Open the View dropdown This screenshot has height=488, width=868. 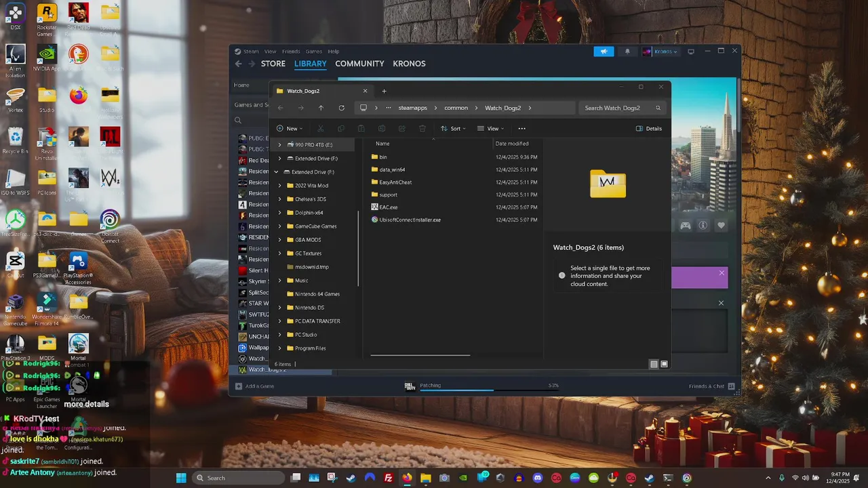(492, 128)
